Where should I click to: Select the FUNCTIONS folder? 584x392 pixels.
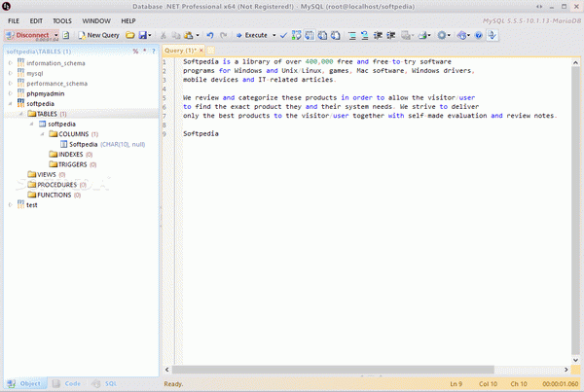point(54,195)
